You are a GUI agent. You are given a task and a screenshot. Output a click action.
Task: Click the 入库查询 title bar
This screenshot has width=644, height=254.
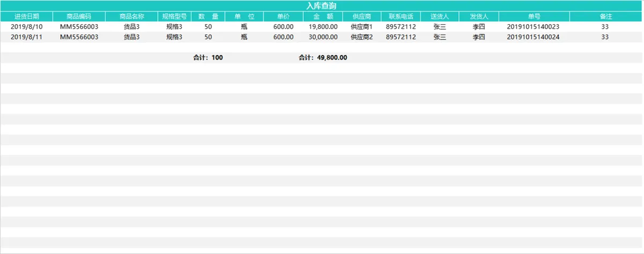pyautogui.click(x=321, y=6)
